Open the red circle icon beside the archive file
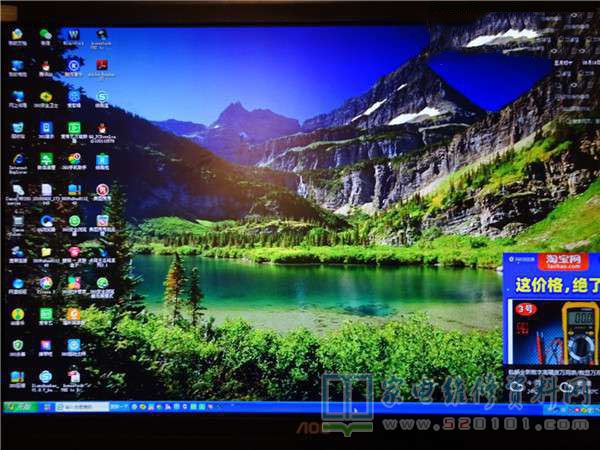 (x=102, y=190)
